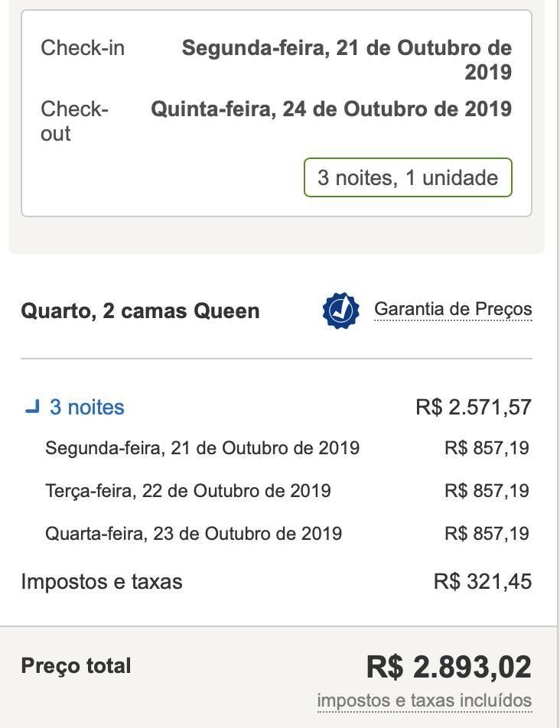Select the Quarta-feira, 23 de Outubro nightly row

[287, 534]
